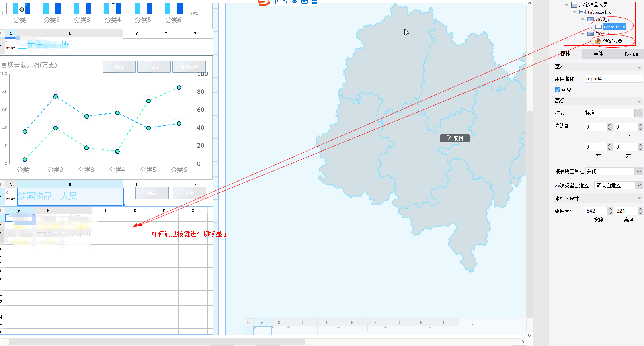Click the 关闭 toolbar value field

pos(610,171)
